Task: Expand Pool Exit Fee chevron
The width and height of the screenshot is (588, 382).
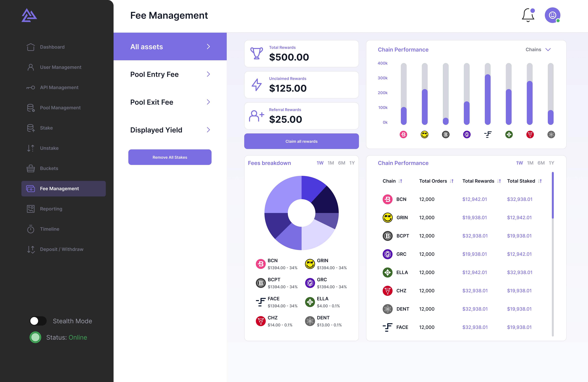Action: tap(208, 102)
